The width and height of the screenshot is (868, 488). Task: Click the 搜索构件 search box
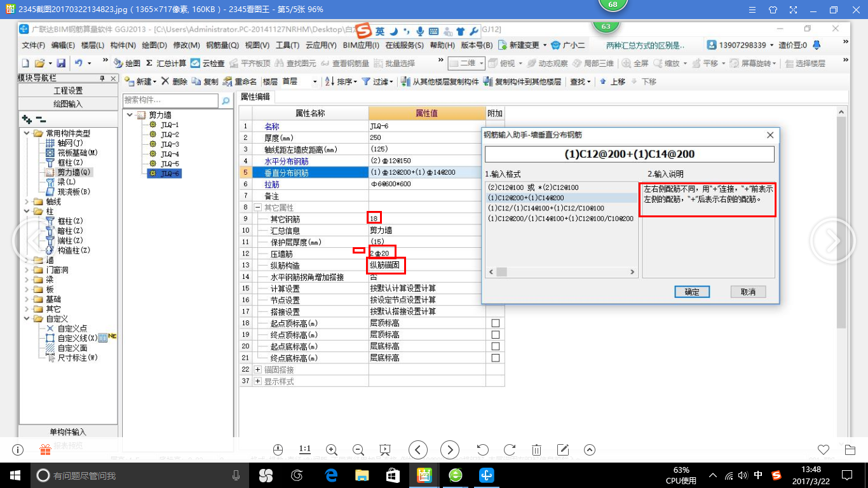point(171,100)
